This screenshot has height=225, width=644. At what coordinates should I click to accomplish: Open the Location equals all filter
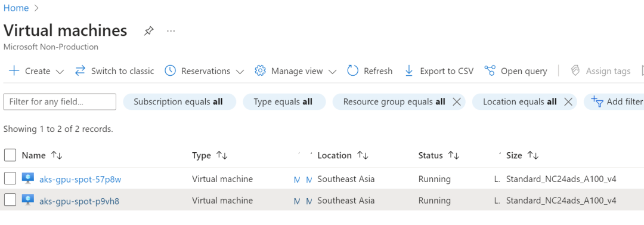519,101
